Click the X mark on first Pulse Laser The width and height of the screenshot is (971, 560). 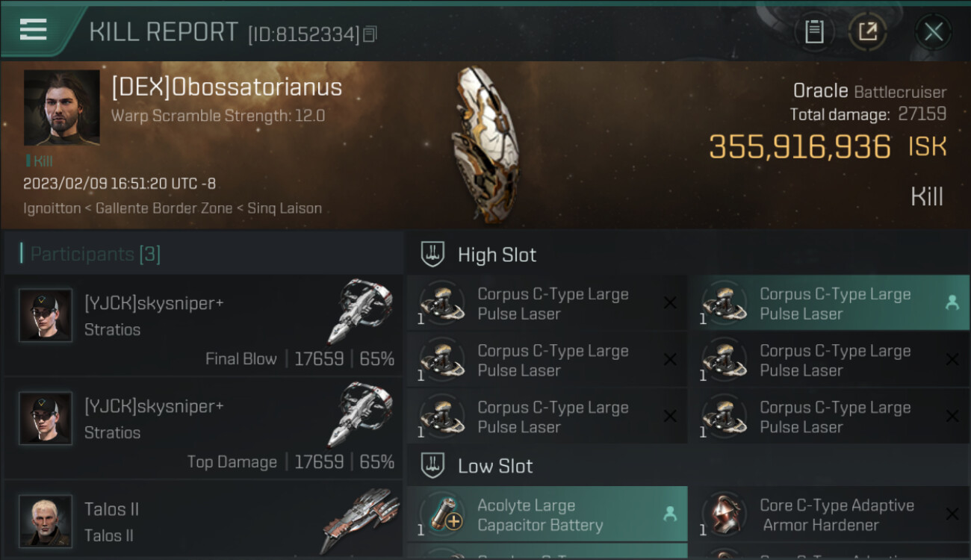point(670,302)
